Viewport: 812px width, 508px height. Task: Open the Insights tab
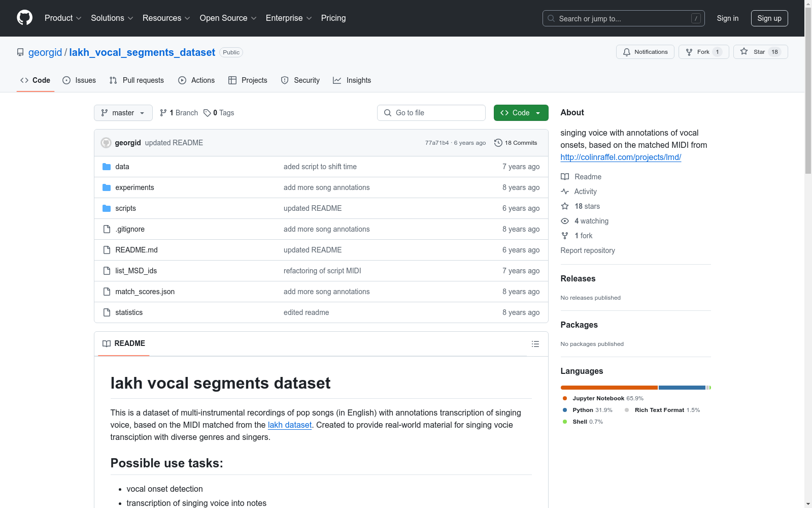pos(352,80)
